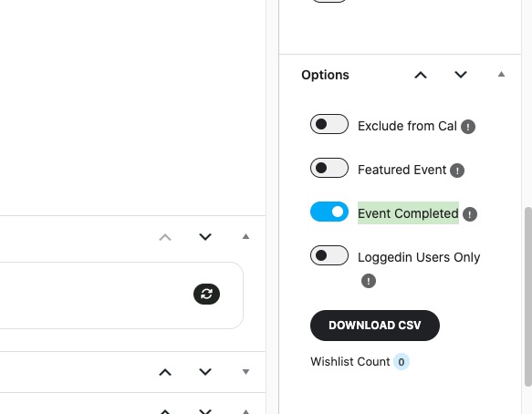Click greyed-out move up chevron in left panel
This screenshot has width=532, height=414.
(165, 237)
